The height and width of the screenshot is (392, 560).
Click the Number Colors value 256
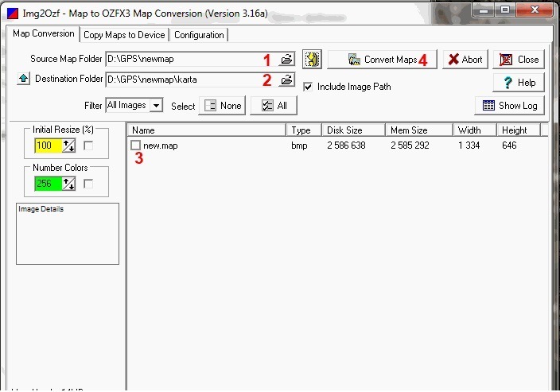point(49,184)
